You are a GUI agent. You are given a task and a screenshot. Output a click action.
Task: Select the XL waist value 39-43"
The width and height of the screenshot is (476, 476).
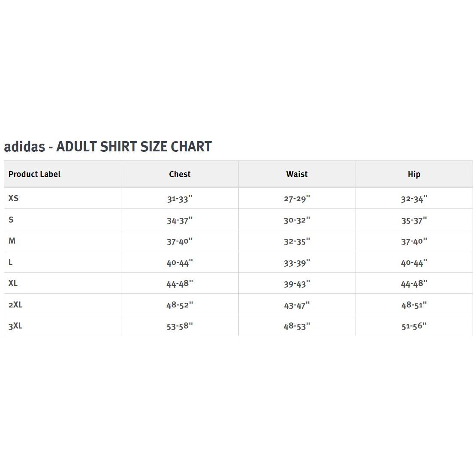(x=297, y=284)
